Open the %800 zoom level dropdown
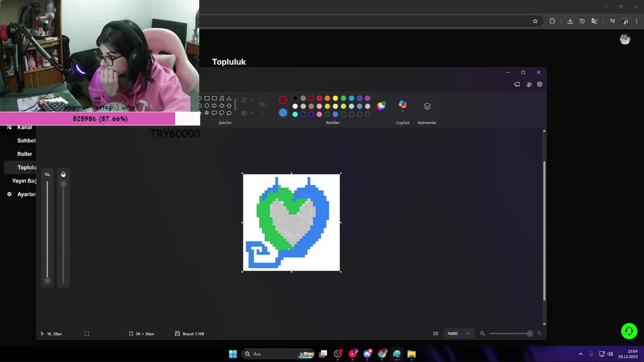 459,333
